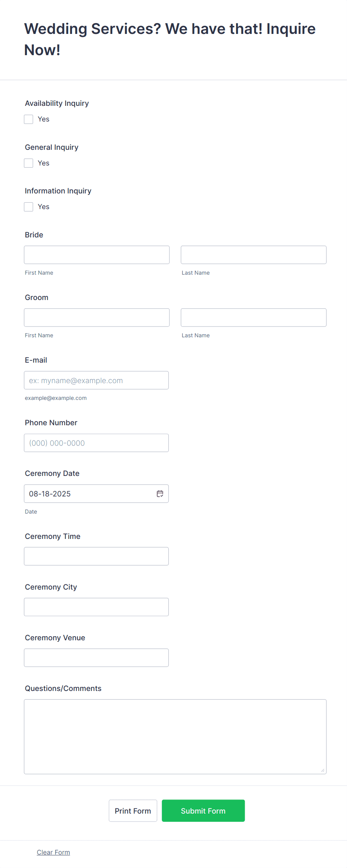Select the Groom's First Name field
347x868 pixels.
[96, 317]
